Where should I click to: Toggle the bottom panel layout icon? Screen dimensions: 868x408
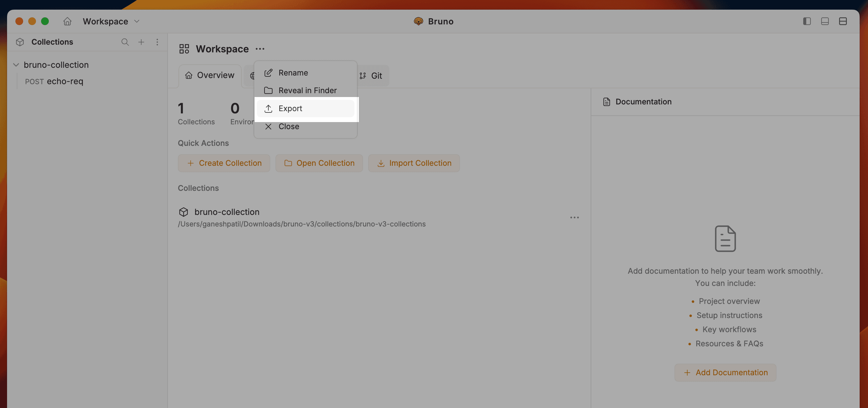tap(825, 21)
